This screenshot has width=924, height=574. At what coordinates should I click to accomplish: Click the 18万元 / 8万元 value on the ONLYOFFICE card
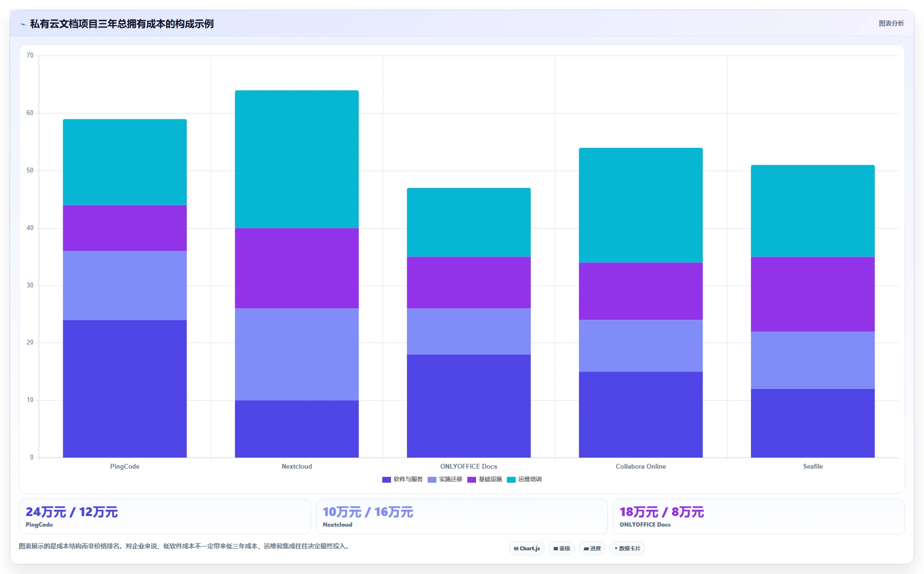coord(662,512)
